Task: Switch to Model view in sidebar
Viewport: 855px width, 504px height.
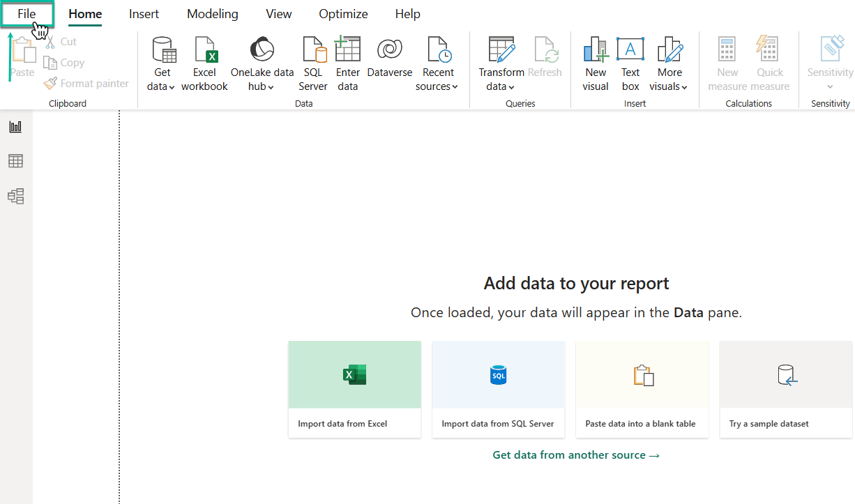Action: tap(15, 197)
